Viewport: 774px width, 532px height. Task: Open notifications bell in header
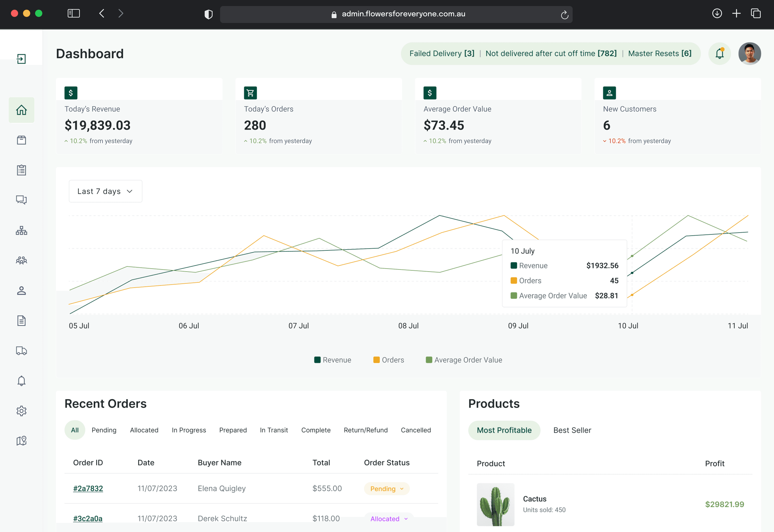tap(719, 54)
